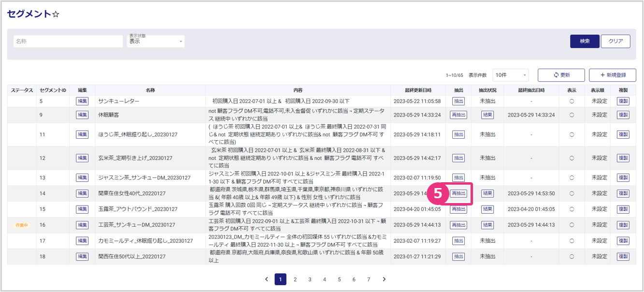Screen dimensions: 644x292
Task: Toggle 表示 circle for セグメントID 5
Action: [572, 102]
